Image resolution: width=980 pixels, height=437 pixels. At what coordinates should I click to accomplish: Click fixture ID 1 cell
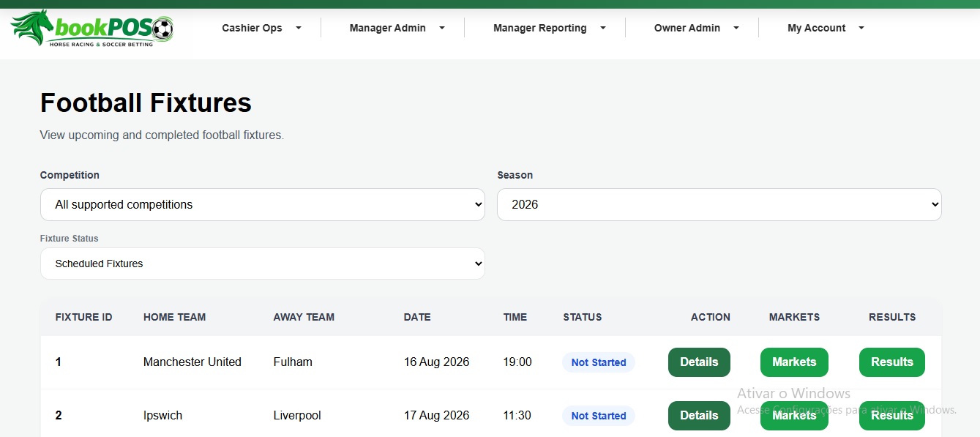coord(59,362)
